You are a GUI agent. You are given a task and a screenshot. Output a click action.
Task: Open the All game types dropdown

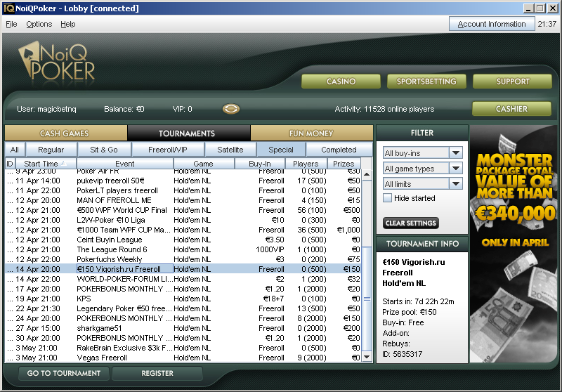[x=423, y=168]
